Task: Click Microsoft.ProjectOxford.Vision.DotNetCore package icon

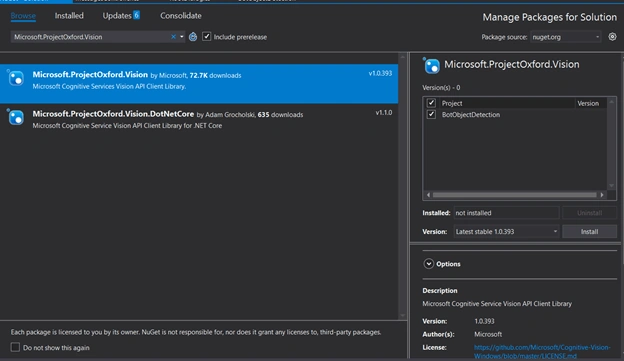Action: 16,117
